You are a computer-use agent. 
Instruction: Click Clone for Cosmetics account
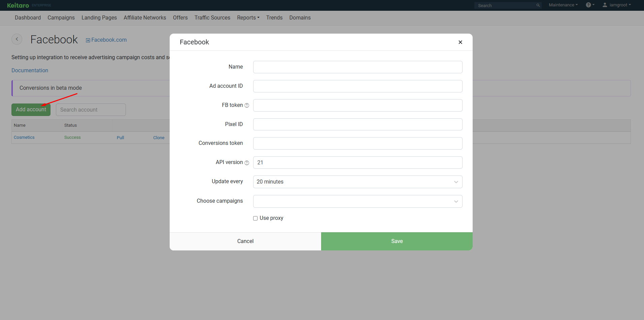[x=159, y=138]
